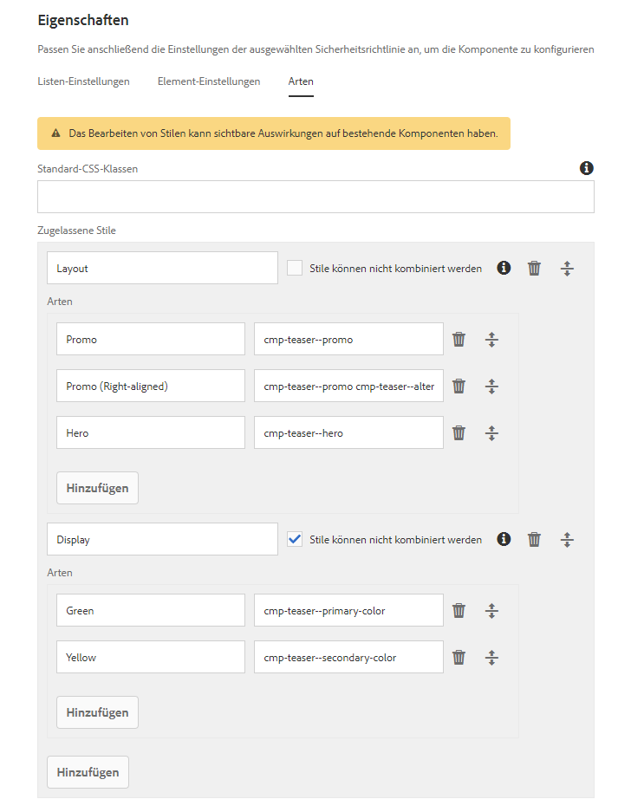Click reorder handle for Yellow style row
The width and height of the screenshot is (644, 812).
click(491, 658)
